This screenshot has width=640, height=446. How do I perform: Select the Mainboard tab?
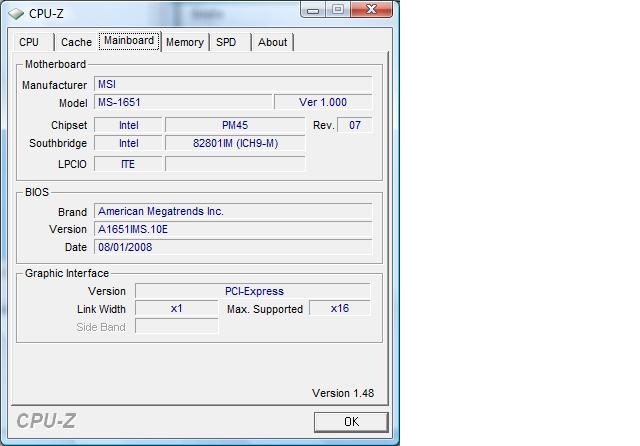click(x=129, y=41)
